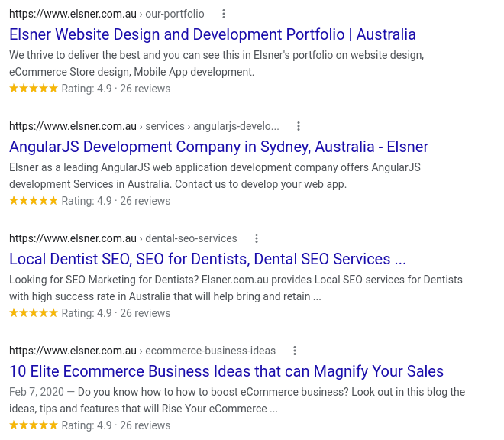Click the Feb 7, 2020 ecommerce snippet text

click(x=237, y=400)
